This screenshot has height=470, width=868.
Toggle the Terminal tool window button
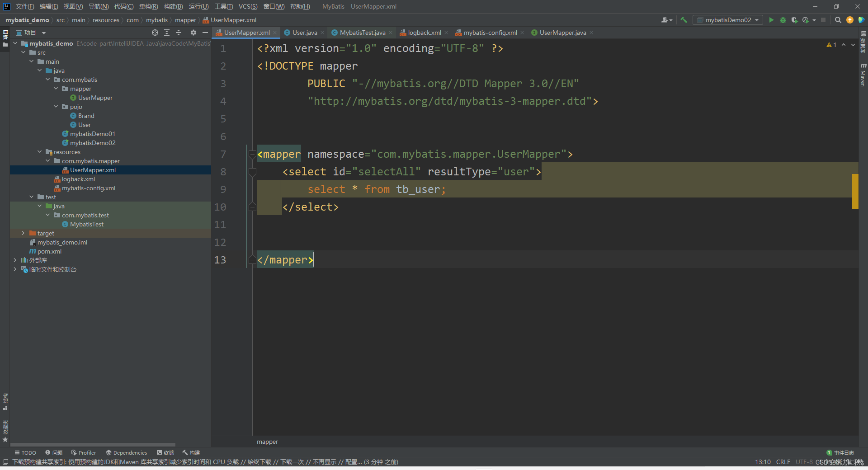[x=165, y=452]
